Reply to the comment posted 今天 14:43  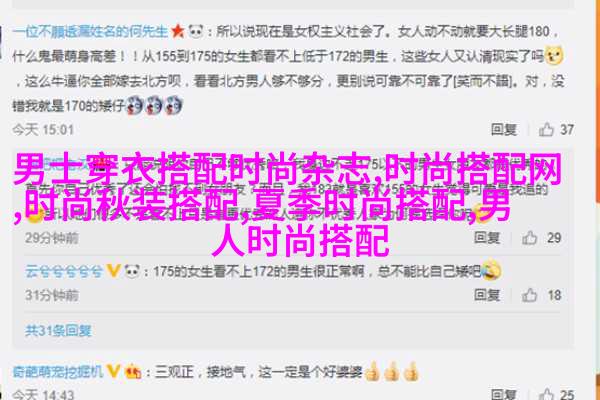coord(504,394)
